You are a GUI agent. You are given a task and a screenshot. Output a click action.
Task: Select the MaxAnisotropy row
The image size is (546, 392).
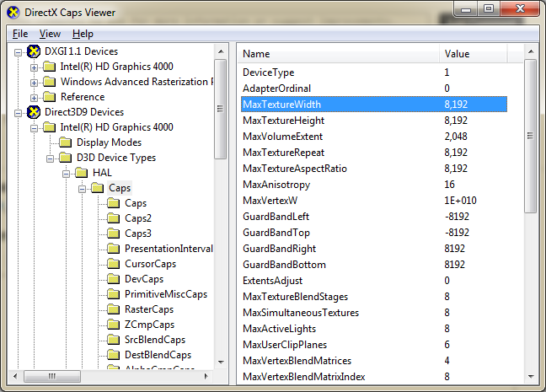click(374, 185)
